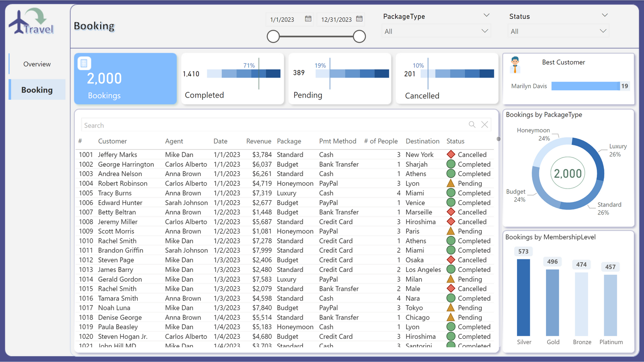The width and height of the screenshot is (644, 362).
Task: Click revenue value $7,278
Action: (x=262, y=241)
